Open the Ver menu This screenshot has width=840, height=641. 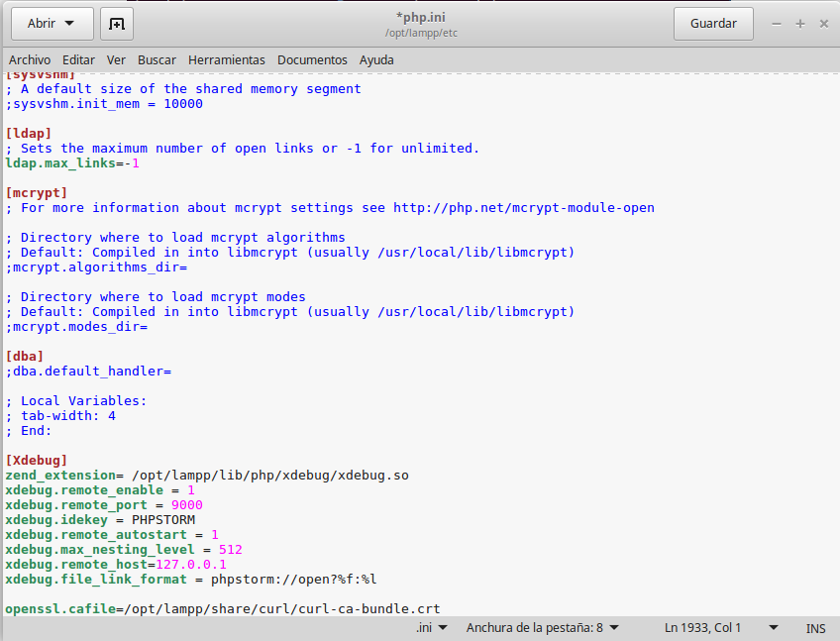pos(116,60)
